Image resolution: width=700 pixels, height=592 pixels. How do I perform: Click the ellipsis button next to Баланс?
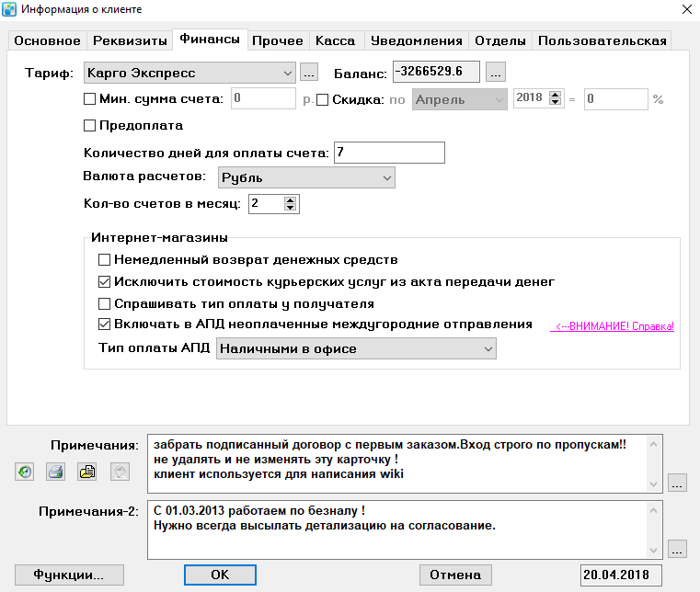coord(496,73)
